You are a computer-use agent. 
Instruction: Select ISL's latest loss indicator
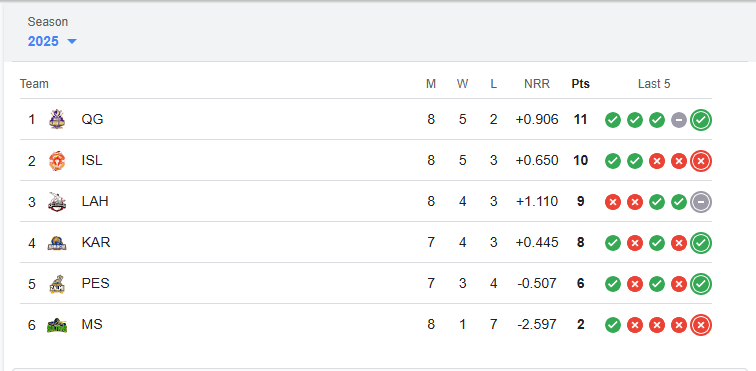click(701, 161)
